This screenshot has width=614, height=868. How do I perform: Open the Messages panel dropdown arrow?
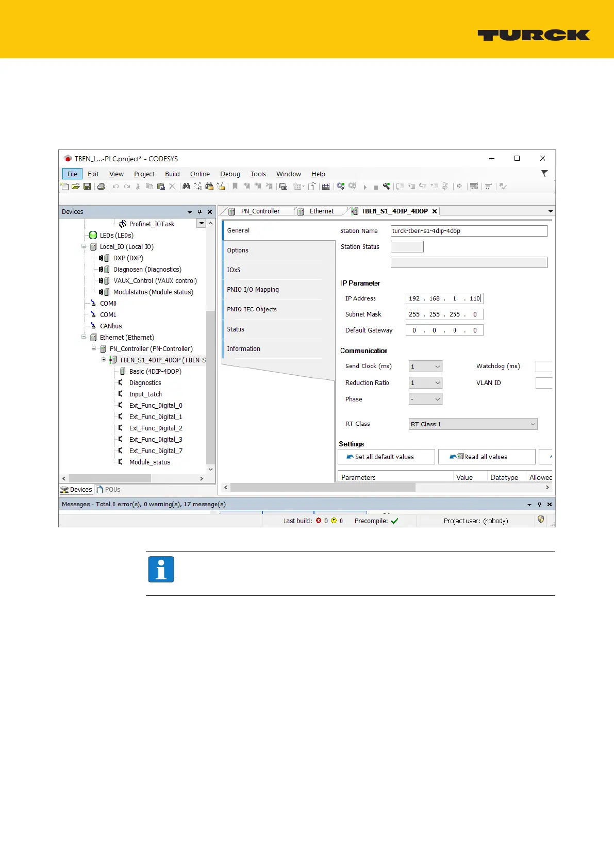(x=529, y=505)
